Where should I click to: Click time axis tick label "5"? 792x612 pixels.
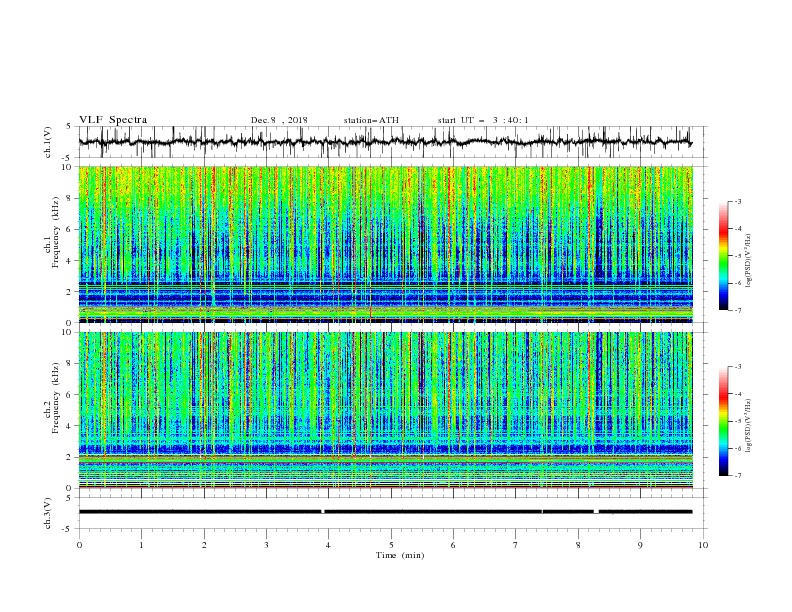tap(391, 545)
